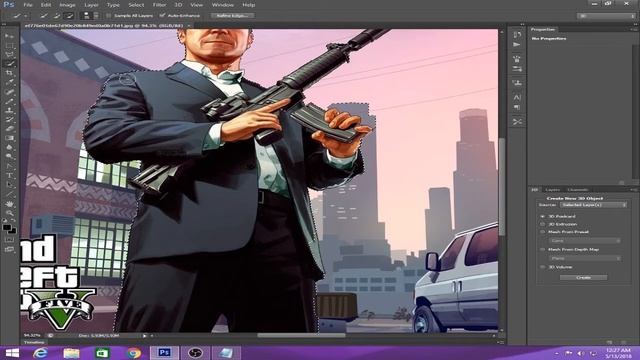
Task: Select the Properties panel tab
Action: 543,29
